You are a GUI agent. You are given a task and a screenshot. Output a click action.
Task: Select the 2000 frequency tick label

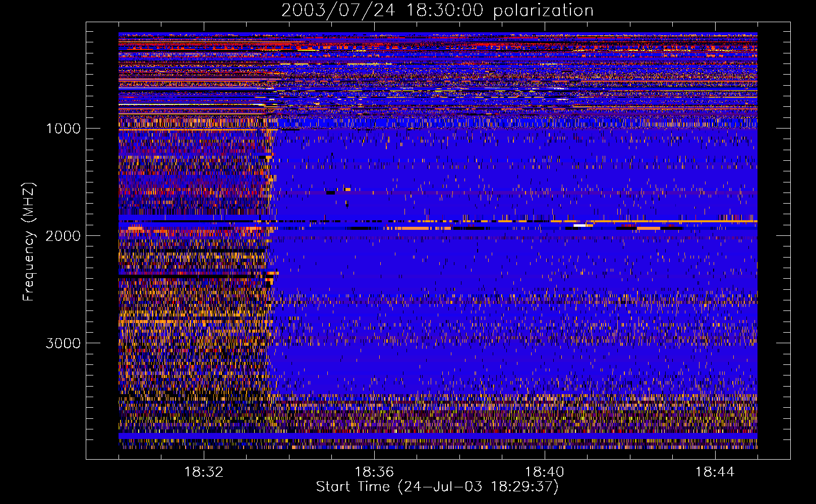[x=63, y=236]
